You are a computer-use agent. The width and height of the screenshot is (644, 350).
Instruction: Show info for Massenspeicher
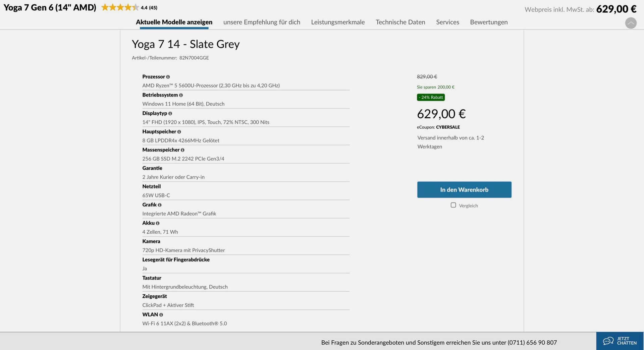coord(182,150)
